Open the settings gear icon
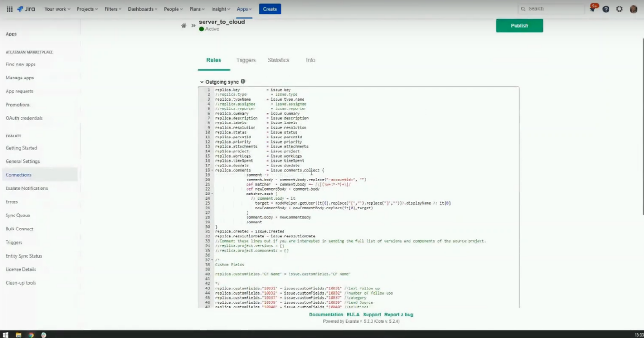The image size is (644, 338). tap(619, 9)
